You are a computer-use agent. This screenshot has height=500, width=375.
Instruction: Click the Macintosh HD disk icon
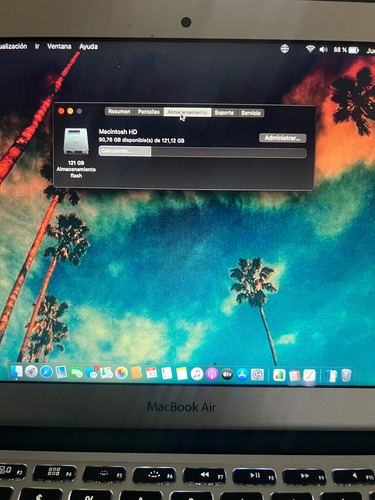(x=76, y=141)
